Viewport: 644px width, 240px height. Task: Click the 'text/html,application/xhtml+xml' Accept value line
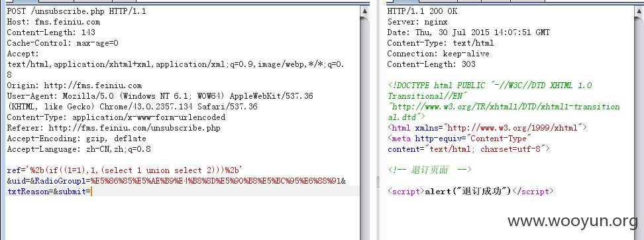coord(176,64)
